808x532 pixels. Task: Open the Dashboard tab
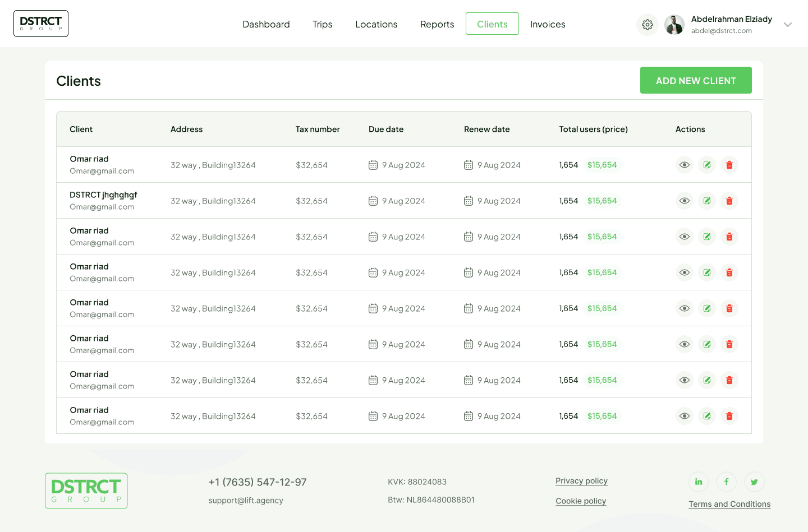(x=266, y=24)
